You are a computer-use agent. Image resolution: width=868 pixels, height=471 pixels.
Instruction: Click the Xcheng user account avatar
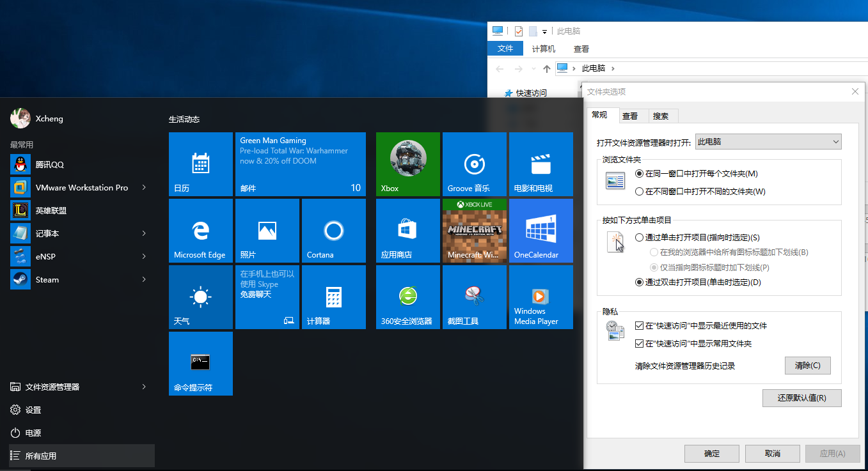[x=20, y=118]
